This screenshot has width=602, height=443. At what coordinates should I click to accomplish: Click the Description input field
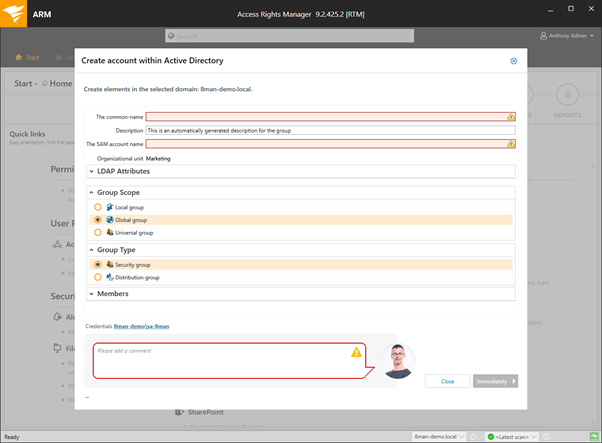click(x=331, y=131)
